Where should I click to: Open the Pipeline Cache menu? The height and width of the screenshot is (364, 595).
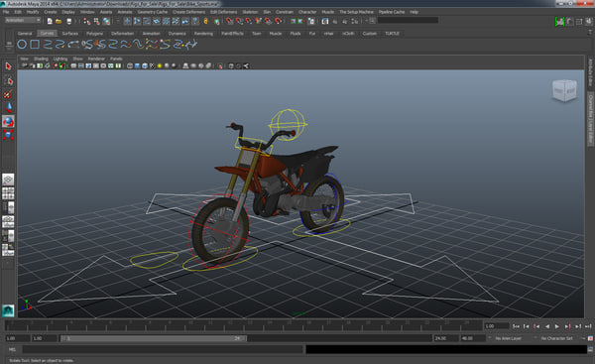coord(392,12)
